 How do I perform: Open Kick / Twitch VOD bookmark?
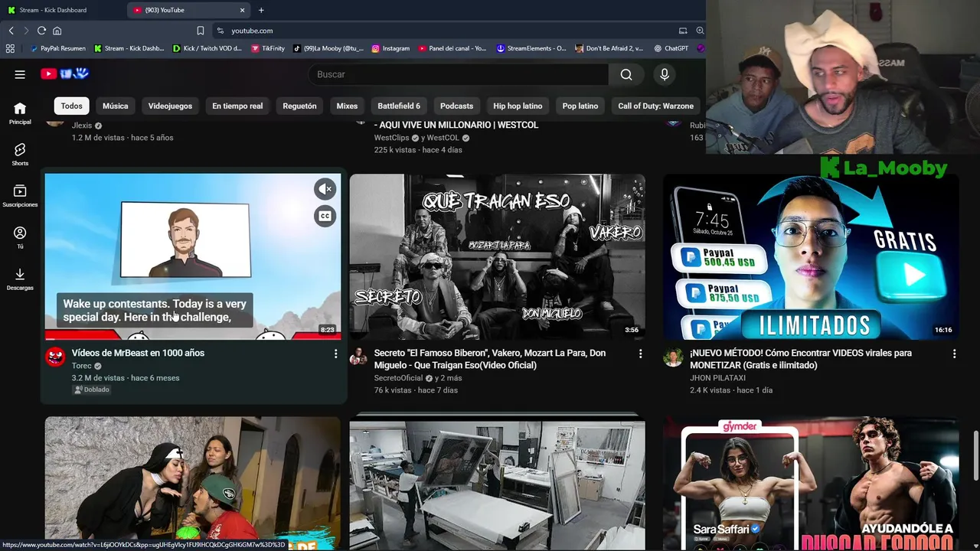207,48
